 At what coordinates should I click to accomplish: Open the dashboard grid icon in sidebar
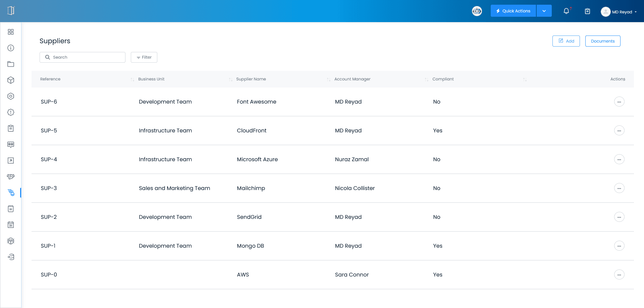pos(11,32)
